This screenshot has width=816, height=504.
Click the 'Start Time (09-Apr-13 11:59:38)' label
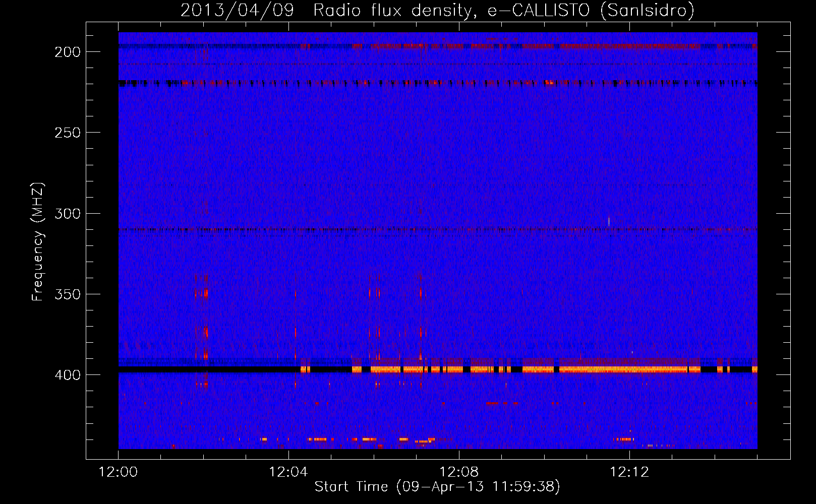(437, 487)
